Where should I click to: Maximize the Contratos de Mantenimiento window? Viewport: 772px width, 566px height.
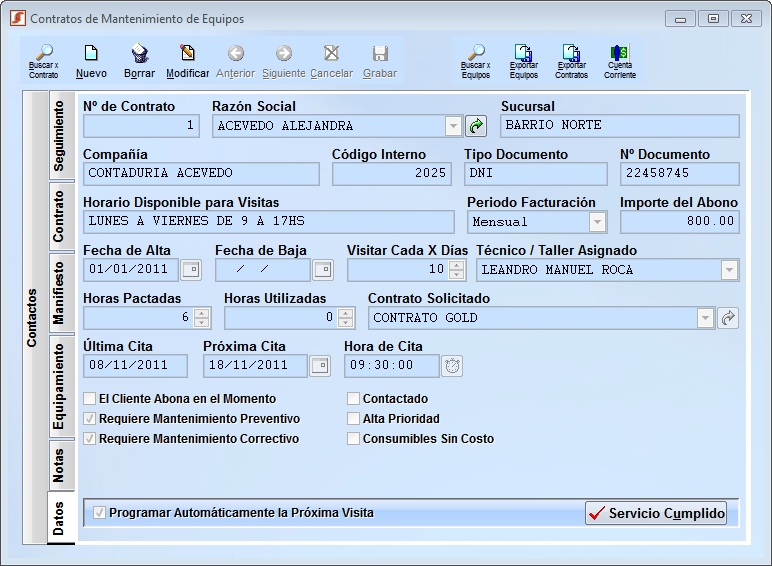point(713,19)
